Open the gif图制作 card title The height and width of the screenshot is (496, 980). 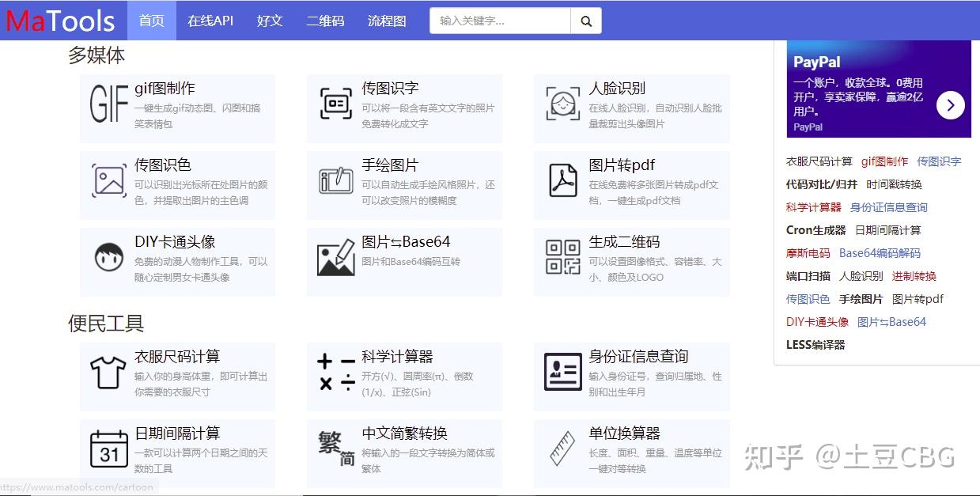(165, 89)
